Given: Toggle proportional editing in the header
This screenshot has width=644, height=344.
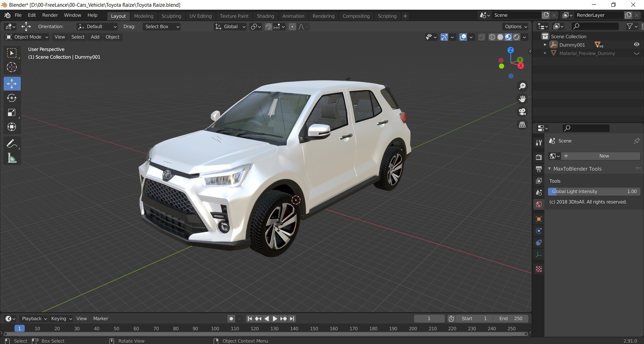Looking at the screenshot, I should tap(293, 26).
